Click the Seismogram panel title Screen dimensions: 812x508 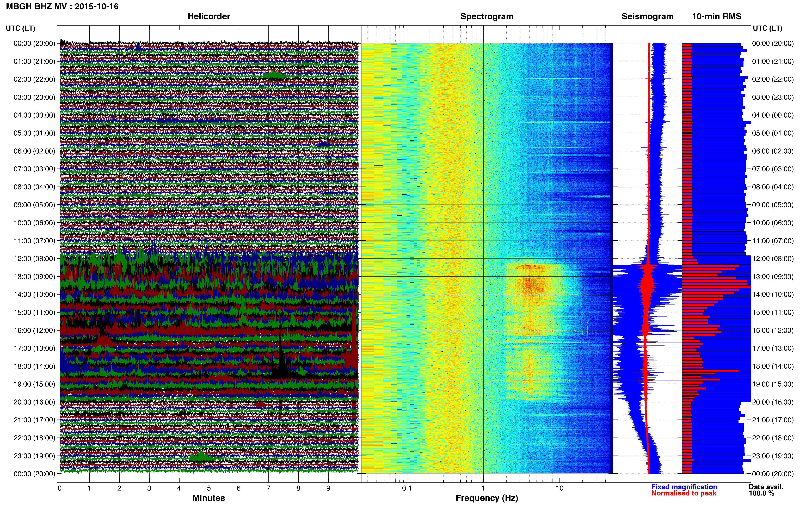[x=647, y=16]
